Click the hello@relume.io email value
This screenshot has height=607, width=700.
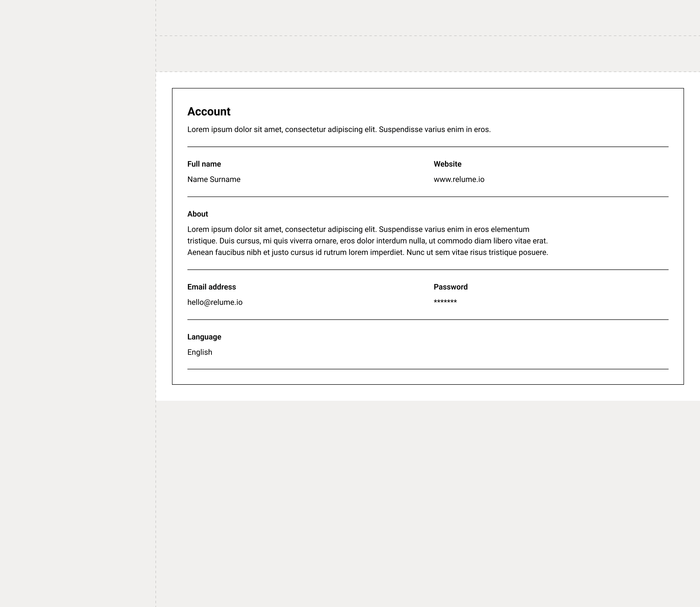coord(215,302)
